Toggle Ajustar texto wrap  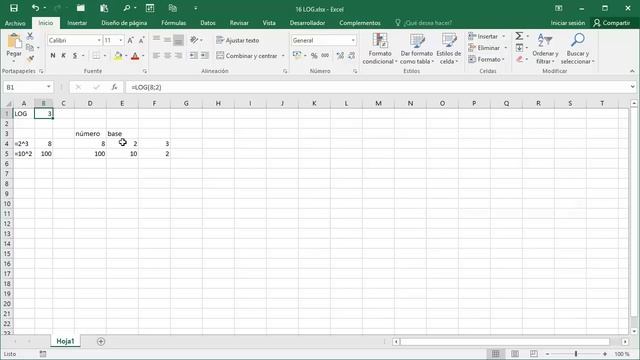pos(238,40)
